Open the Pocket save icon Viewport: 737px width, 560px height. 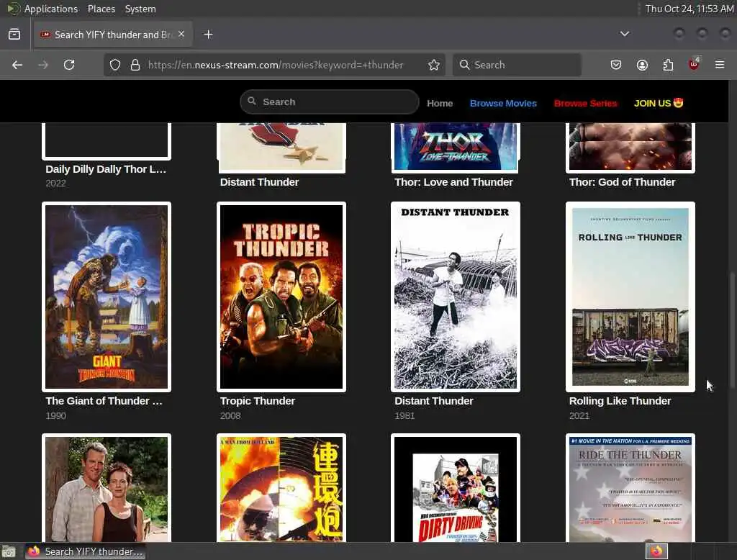coord(616,65)
